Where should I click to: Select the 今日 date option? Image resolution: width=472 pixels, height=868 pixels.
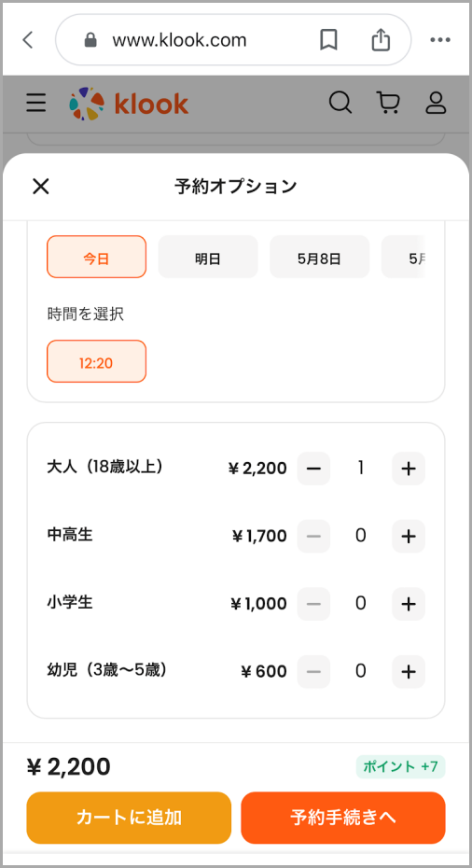click(96, 257)
